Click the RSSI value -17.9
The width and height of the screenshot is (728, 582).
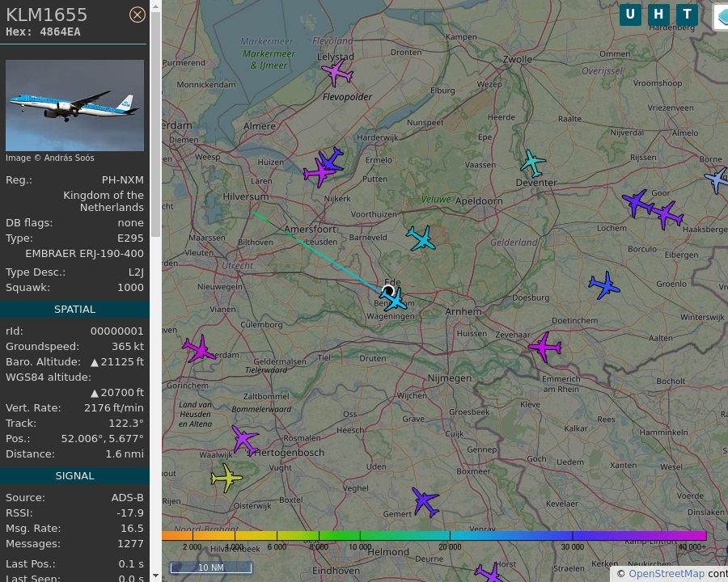pos(130,512)
